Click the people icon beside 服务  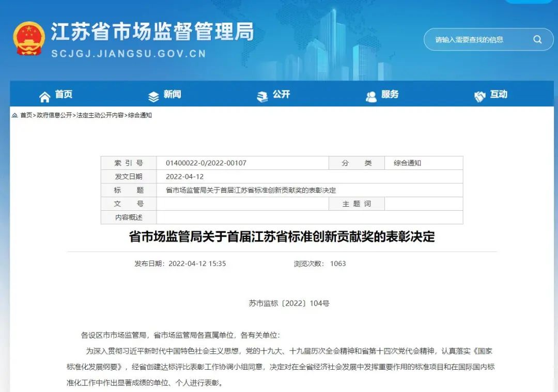[x=371, y=96]
